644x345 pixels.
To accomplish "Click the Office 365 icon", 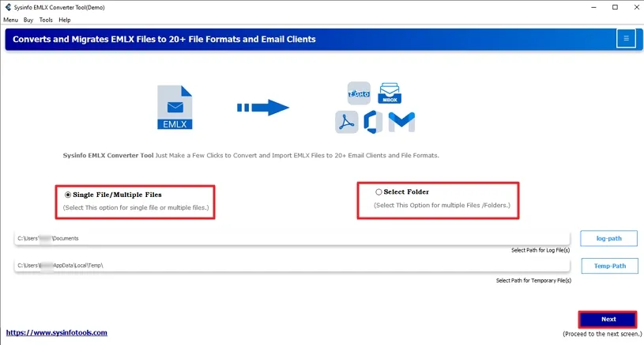I will pyautogui.click(x=373, y=122).
